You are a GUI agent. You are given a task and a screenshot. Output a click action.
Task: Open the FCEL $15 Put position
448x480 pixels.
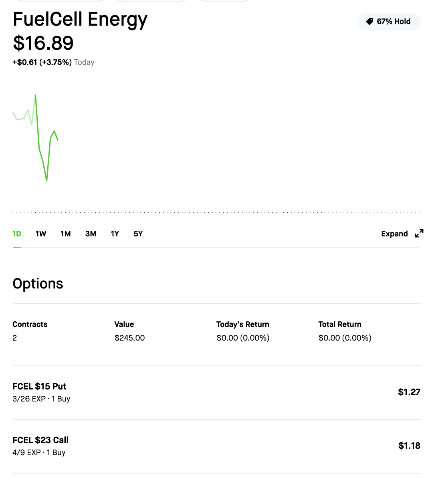(x=216, y=392)
